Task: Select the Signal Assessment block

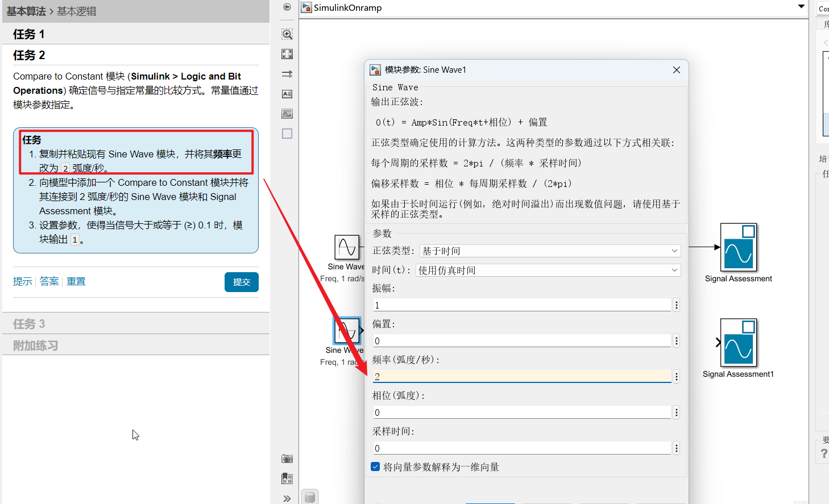Action: pyautogui.click(x=739, y=247)
